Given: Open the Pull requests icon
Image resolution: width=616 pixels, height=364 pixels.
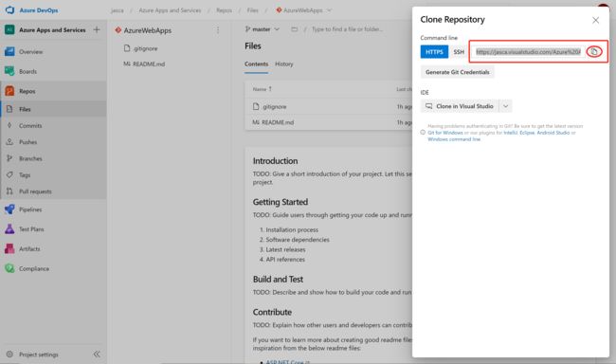Looking at the screenshot, I should click(9, 191).
